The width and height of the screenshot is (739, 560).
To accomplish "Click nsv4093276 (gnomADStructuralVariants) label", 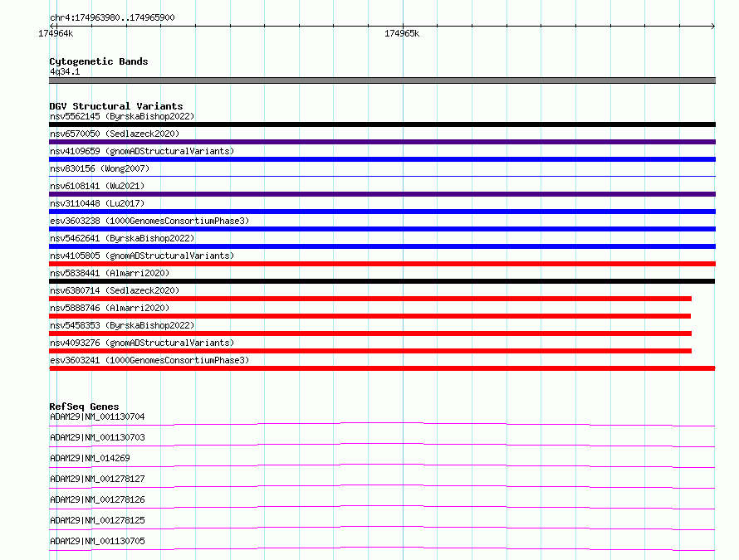I will (142, 343).
